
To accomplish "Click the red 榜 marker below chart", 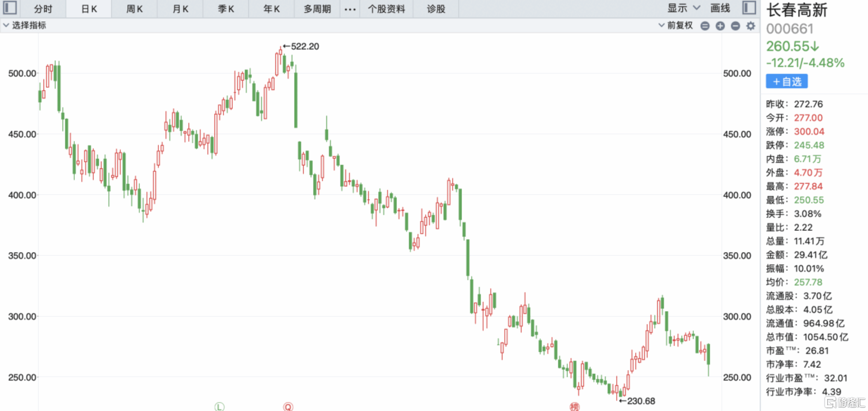I will point(574,406).
